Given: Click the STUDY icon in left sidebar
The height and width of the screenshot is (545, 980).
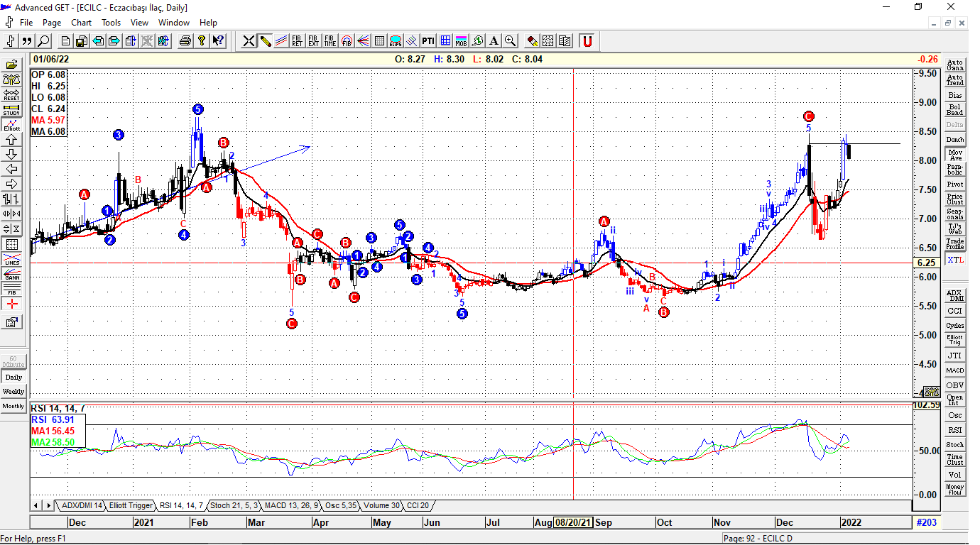Looking at the screenshot, I should 12,110.
